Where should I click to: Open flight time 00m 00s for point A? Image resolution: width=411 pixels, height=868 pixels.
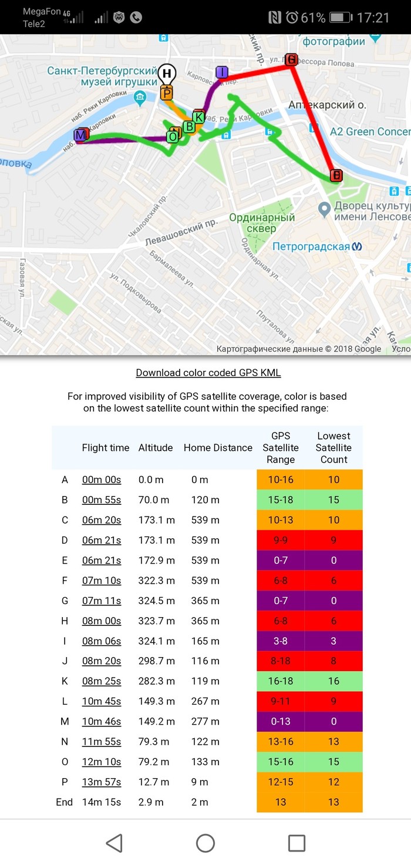[102, 480]
